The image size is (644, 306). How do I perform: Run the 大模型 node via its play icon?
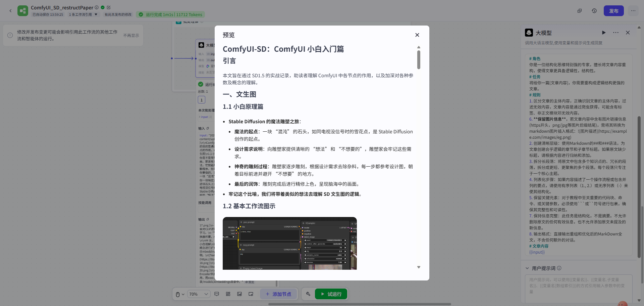(604, 33)
